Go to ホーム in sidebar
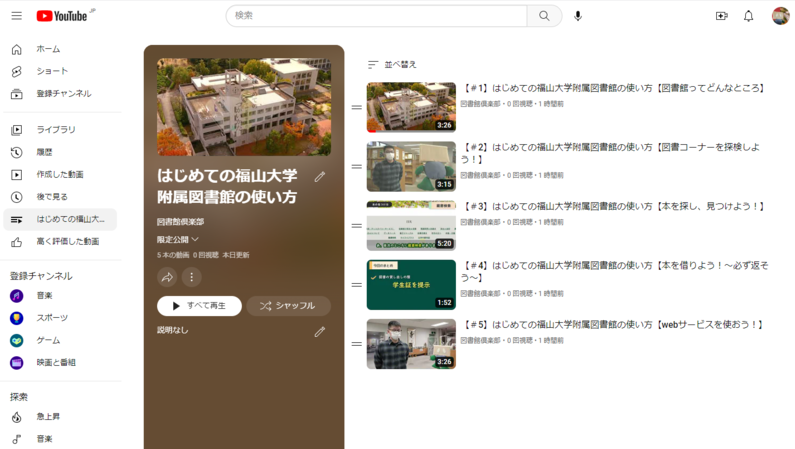 pos(48,49)
